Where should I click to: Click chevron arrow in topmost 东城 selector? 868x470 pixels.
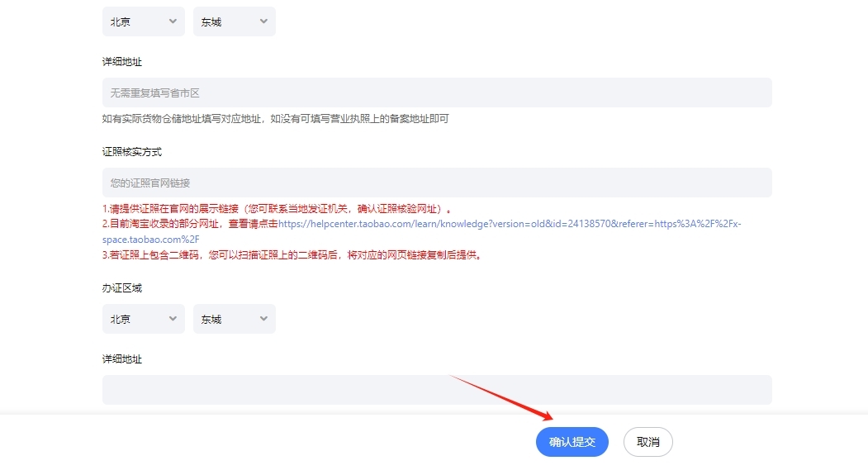pyautogui.click(x=263, y=21)
